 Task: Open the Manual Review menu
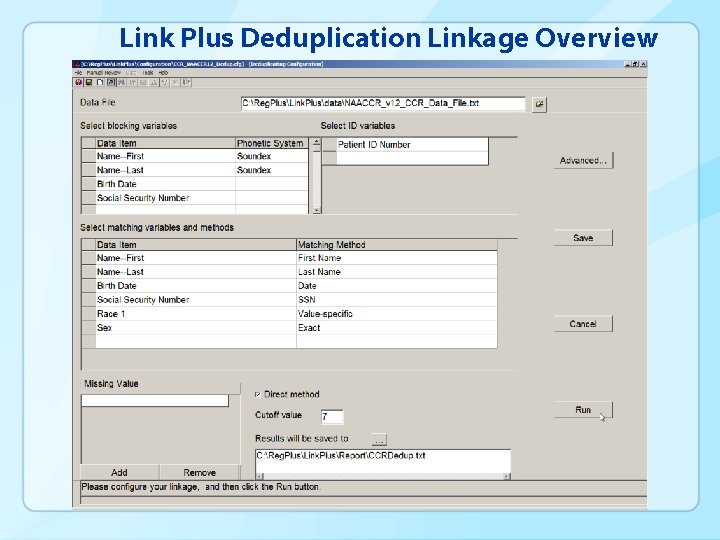click(x=103, y=73)
